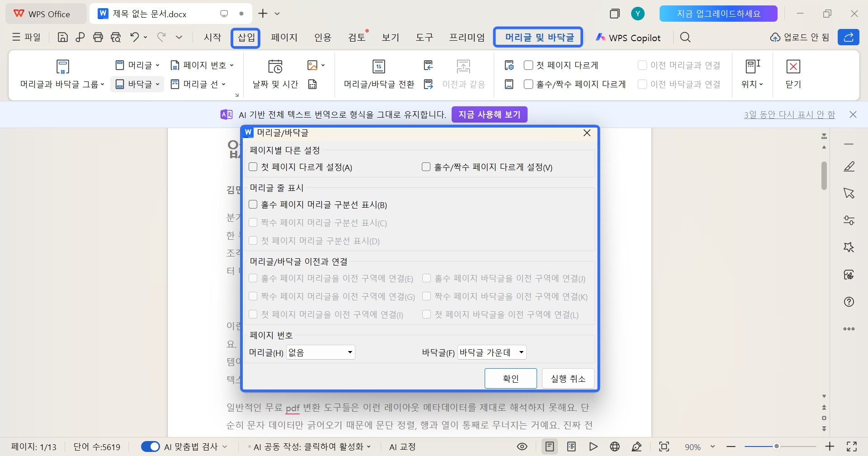Click AI 교정 in status bar
The height and width of the screenshot is (456, 868).
(402, 447)
